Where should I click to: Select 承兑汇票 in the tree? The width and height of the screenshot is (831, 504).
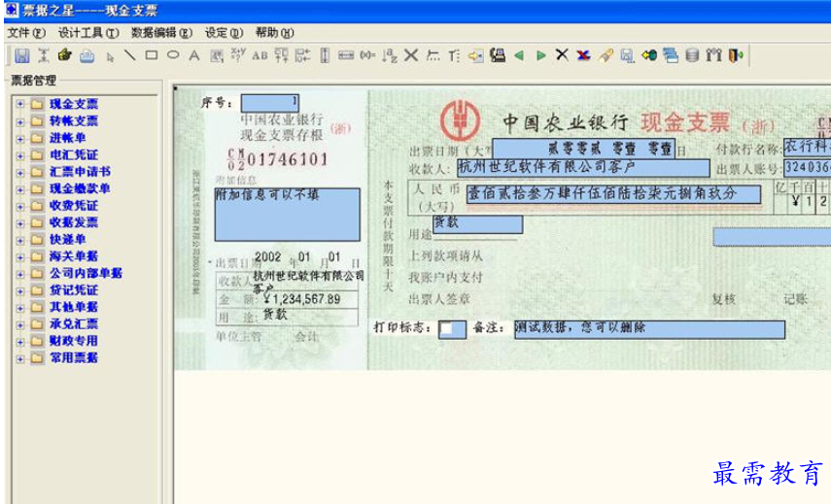tap(74, 324)
